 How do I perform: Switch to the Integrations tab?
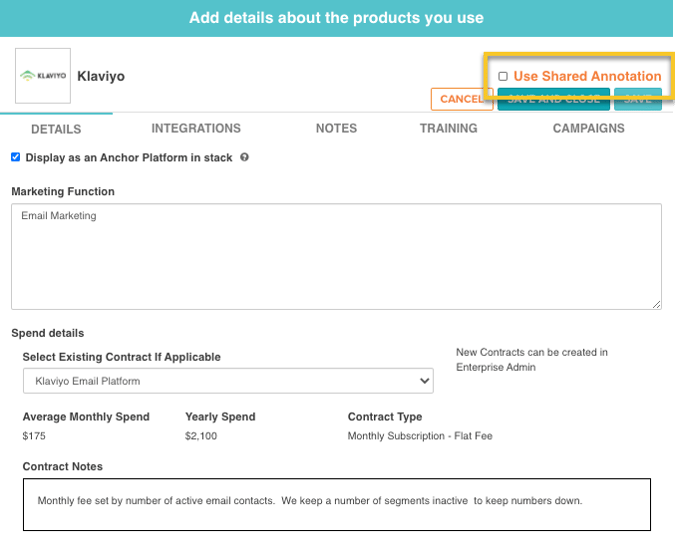coord(196,128)
